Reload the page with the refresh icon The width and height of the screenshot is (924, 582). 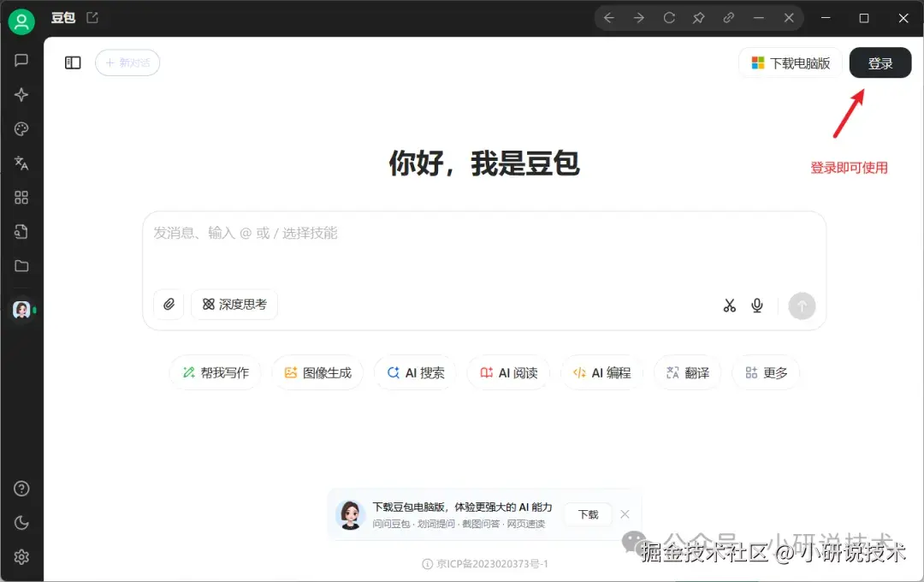669,18
